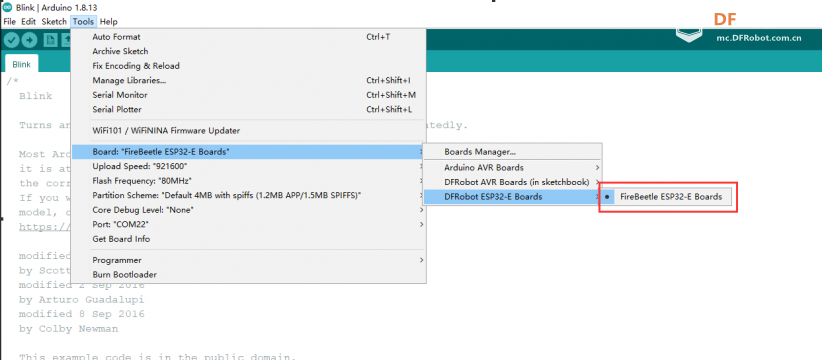
Task: Open WiFi101 / WiFiNINA Firmware Updater
Action: 248,130
